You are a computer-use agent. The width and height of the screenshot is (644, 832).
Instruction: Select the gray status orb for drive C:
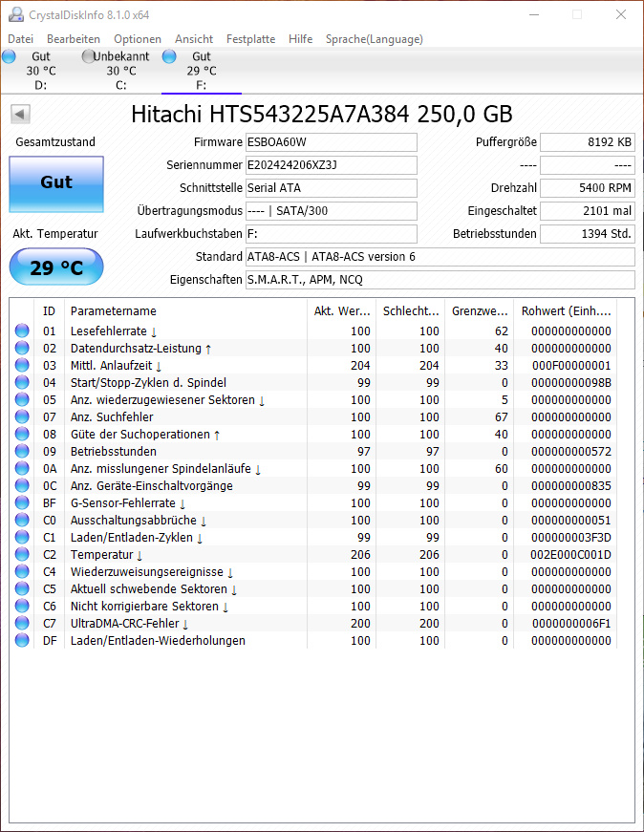[x=88, y=56]
